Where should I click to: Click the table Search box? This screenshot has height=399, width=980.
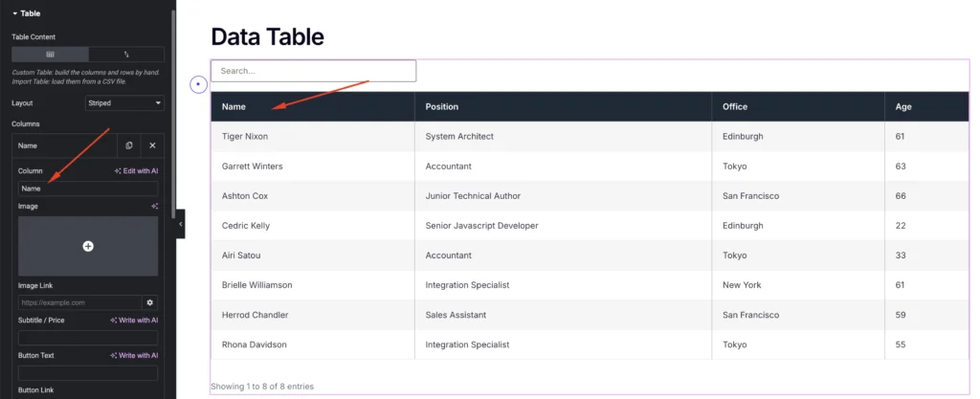313,71
